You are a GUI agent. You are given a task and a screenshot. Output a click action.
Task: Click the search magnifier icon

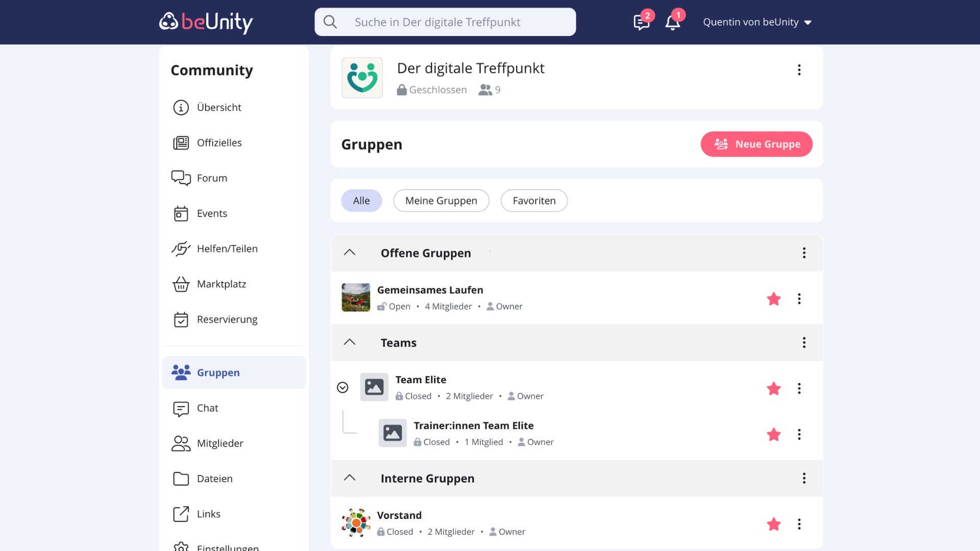coord(330,22)
